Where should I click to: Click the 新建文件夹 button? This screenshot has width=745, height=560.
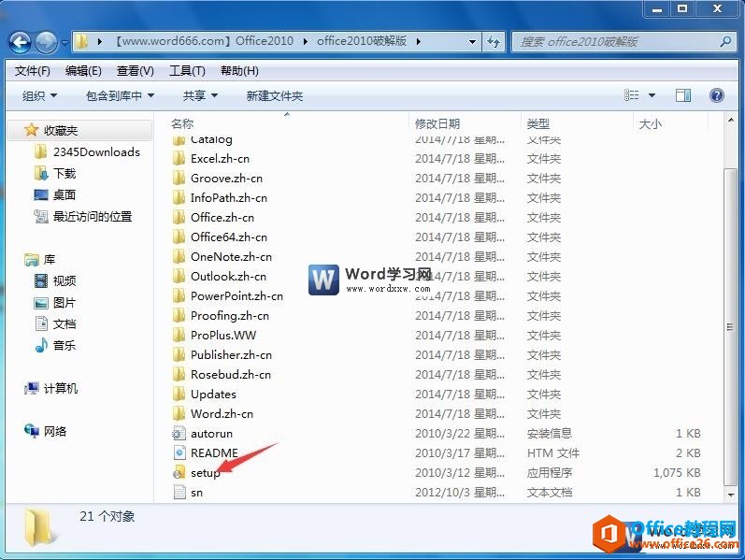tap(275, 96)
